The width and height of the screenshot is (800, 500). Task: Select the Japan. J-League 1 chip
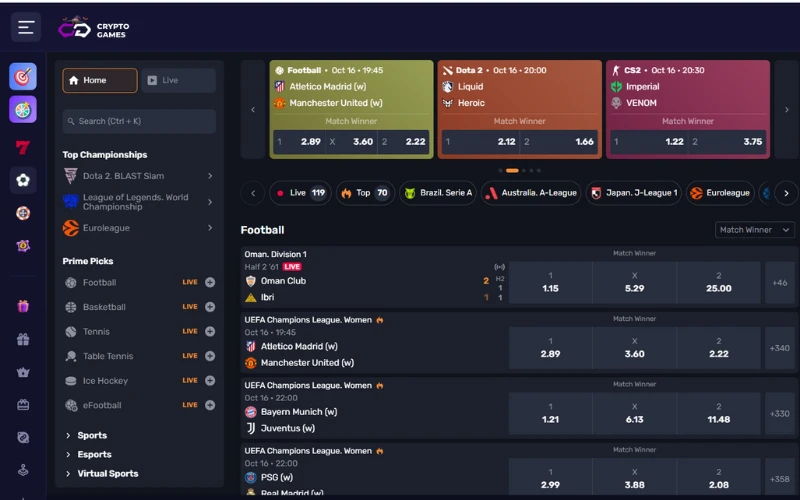pos(633,193)
